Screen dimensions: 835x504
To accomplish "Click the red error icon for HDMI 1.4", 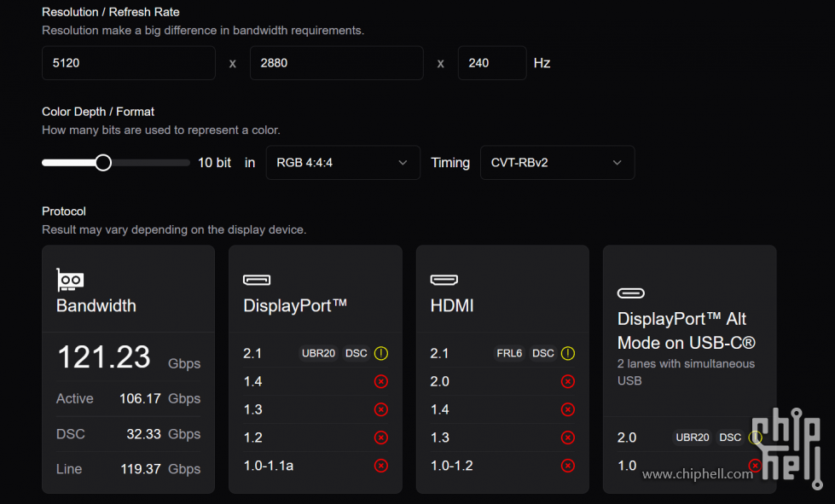I will (x=568, y=410).
